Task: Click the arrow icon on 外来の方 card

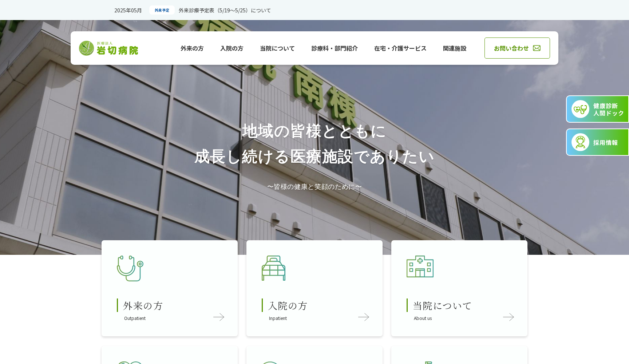Action: click(x=218, y=317)
